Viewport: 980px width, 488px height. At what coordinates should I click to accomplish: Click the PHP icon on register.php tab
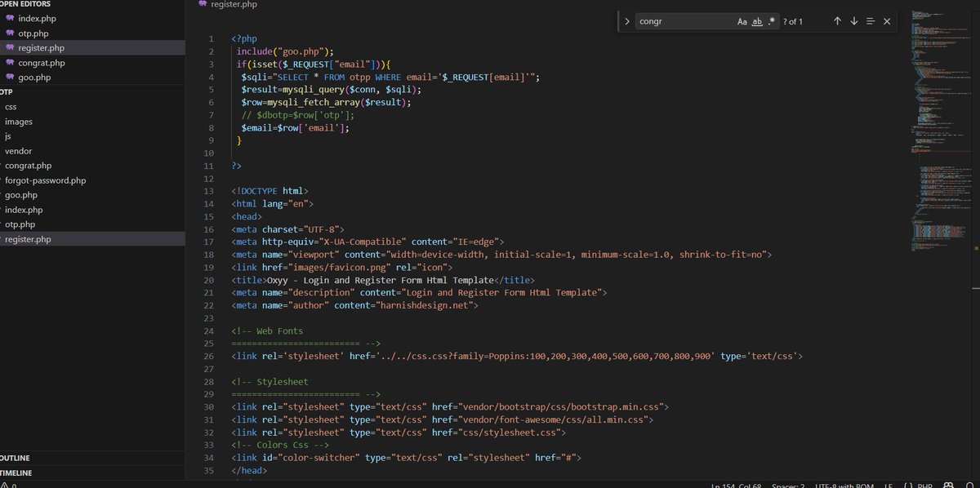click(x=202, y=4)
